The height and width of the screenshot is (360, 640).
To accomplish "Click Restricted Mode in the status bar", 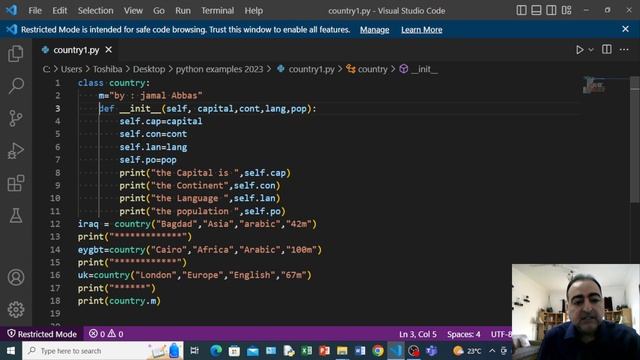I will click(42, 334).
